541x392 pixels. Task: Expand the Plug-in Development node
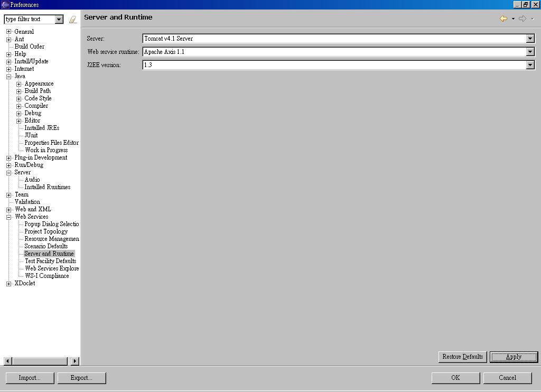point(8,158)
